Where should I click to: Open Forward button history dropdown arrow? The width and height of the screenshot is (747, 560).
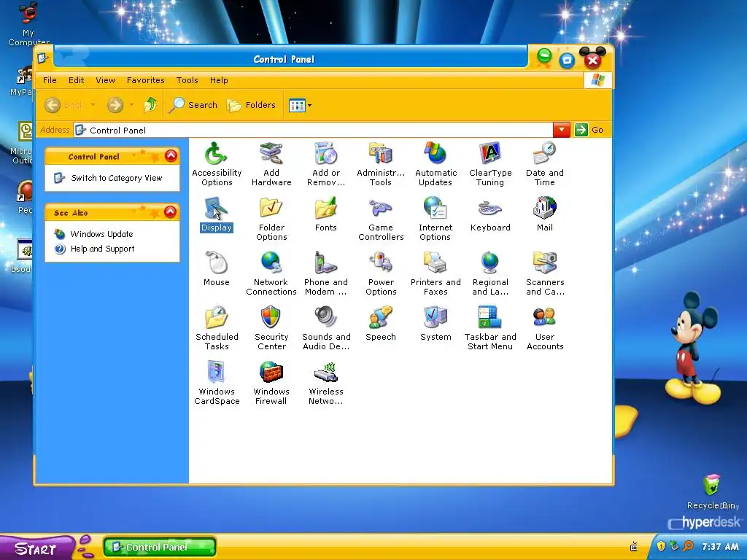(x=131, y=105)
